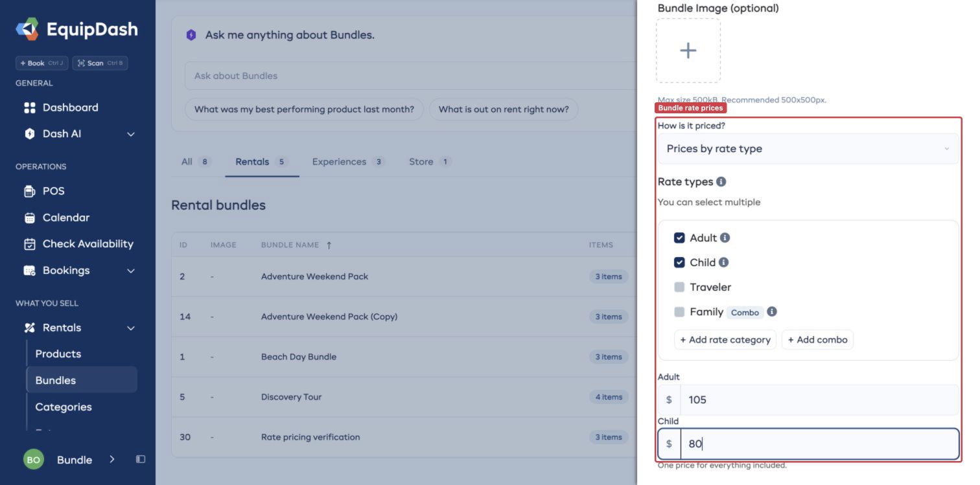Image resolution: width=980 pixels, height=485 pixels.
Task: Expand the Dash AI menu chevron
Action: (131, 134)
